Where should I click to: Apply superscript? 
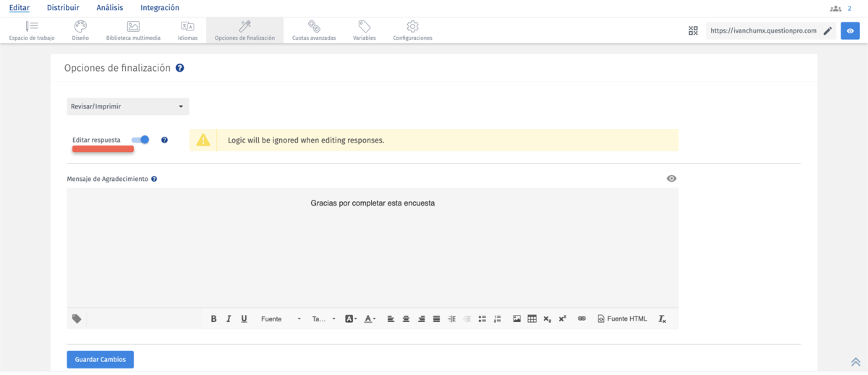pyautogui.click(x=562, y=319)
